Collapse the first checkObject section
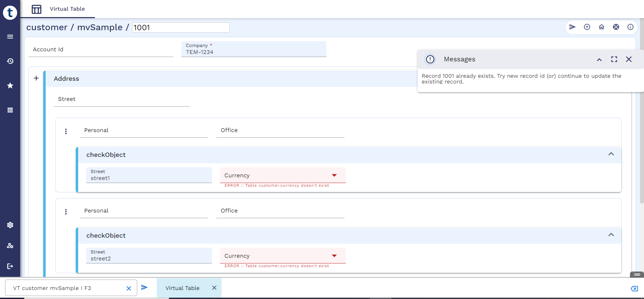 coord(611,154)
